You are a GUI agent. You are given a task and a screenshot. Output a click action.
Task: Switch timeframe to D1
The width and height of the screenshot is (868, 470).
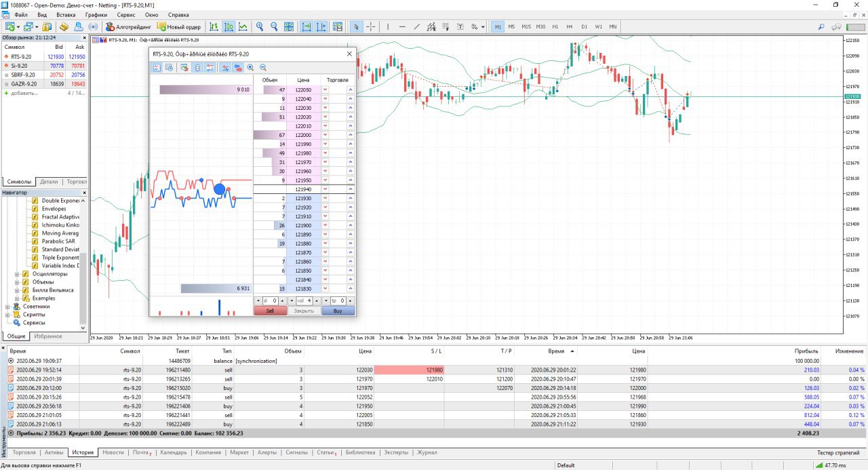point(584,27)
